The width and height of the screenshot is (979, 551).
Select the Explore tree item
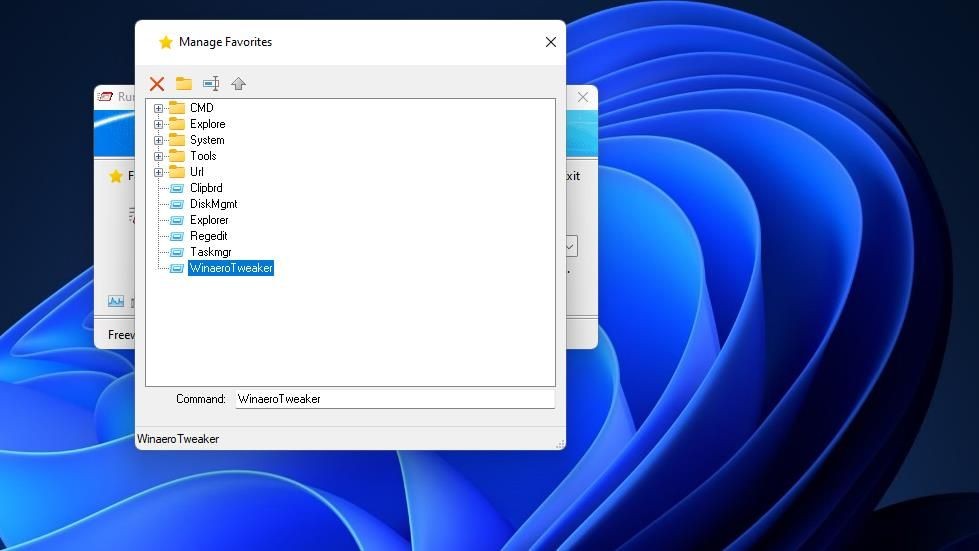click(x=208, y=124)
